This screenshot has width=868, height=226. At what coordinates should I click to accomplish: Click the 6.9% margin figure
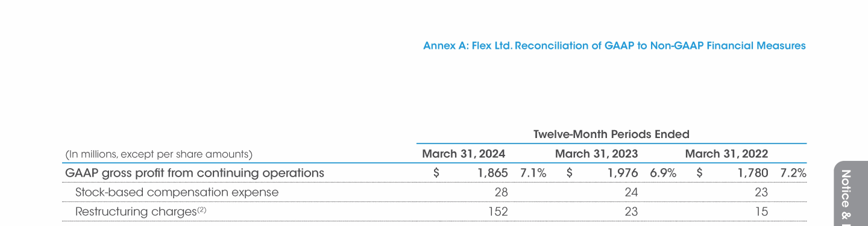tap(662, 174)
